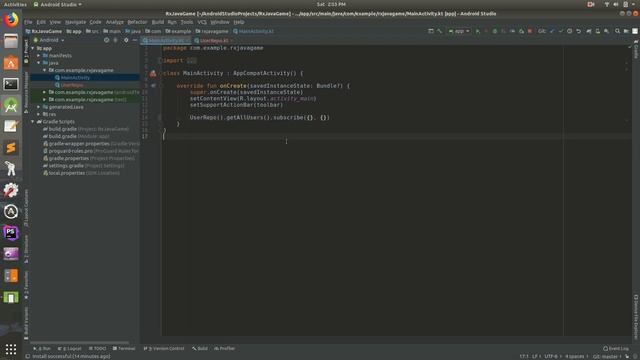This screenshot has height=360, width=640.
Task: Open the Refactor menu
Action: click(x=137, y=22)
